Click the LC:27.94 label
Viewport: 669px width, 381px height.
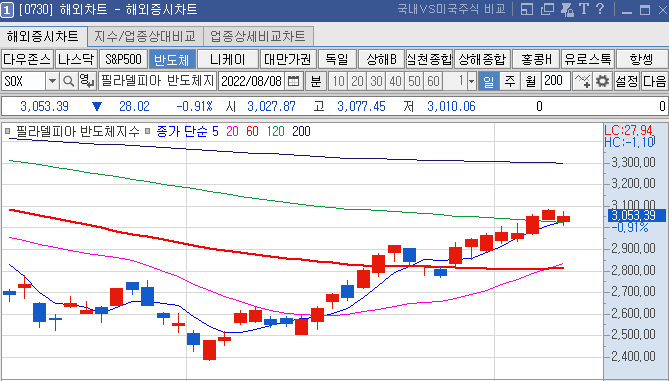click(x=628, y=131)
